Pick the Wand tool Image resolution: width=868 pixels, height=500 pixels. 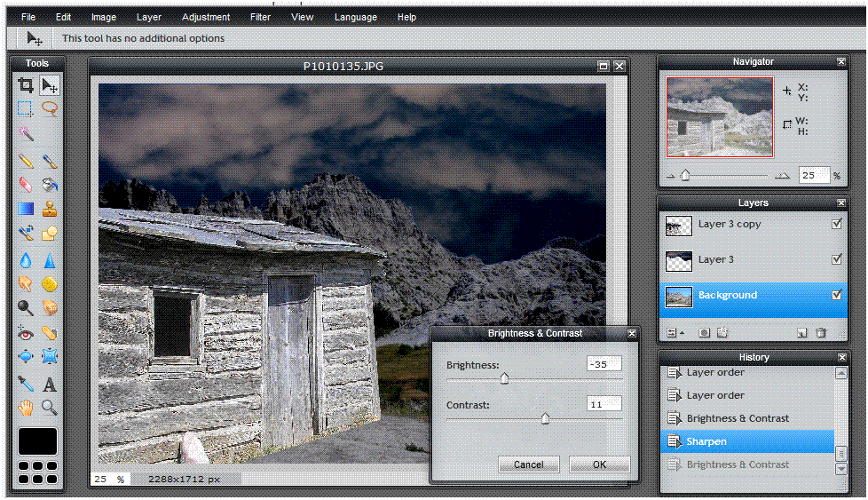coord(26,134)
